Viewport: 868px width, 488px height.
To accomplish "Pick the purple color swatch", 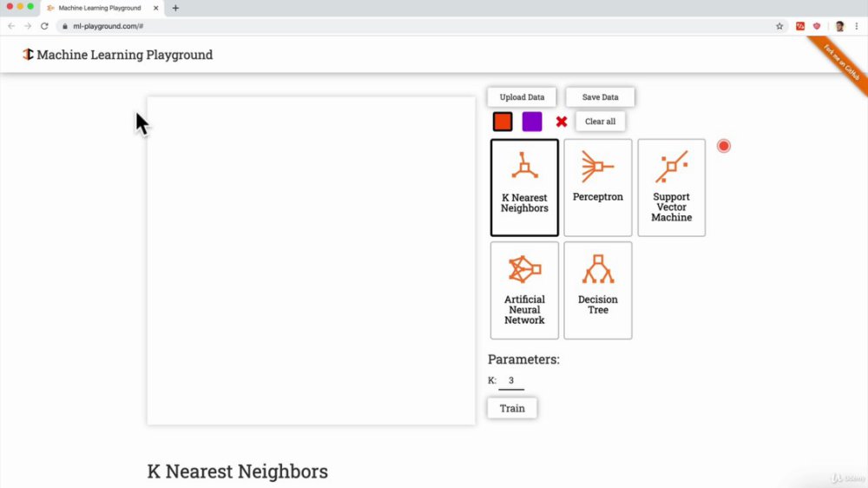I will tap(532, 122).
